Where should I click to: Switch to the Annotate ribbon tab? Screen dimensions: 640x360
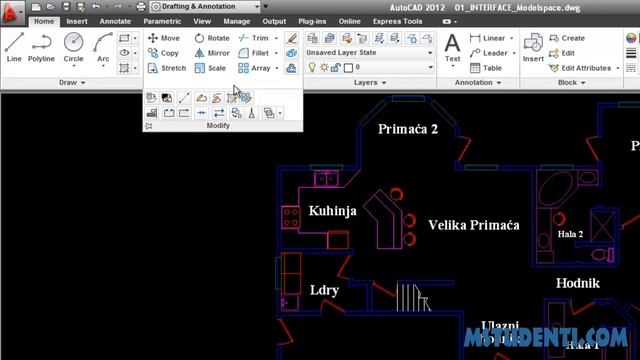coord(115,21)
